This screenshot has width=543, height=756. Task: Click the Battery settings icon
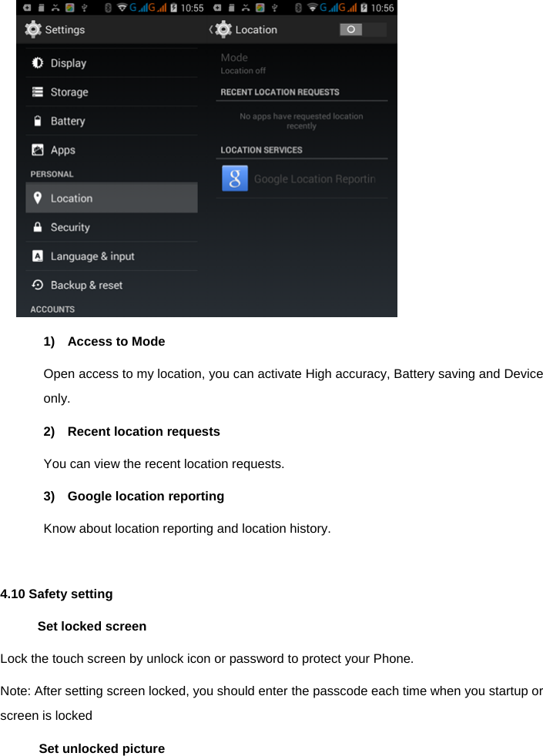[37, 120]
